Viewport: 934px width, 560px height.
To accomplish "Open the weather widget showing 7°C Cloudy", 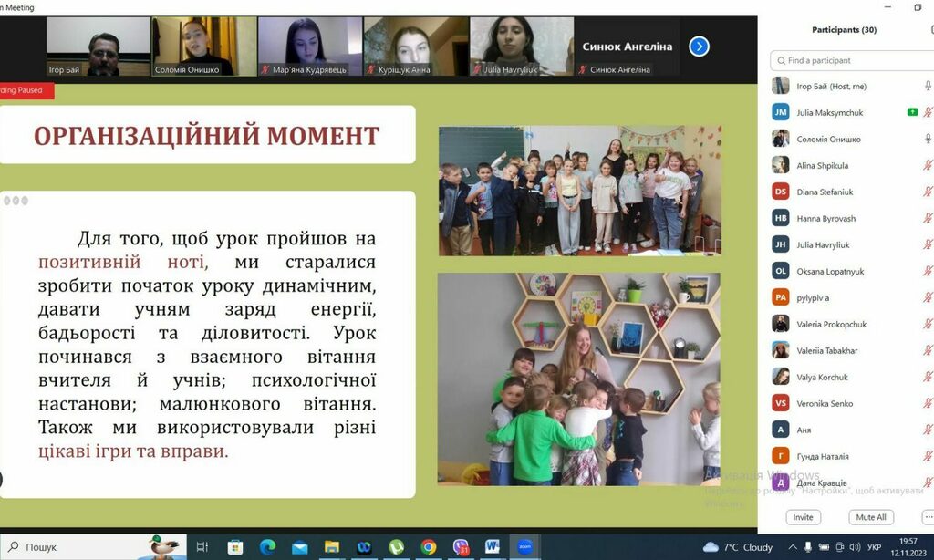I will click(x=739, y=547).
